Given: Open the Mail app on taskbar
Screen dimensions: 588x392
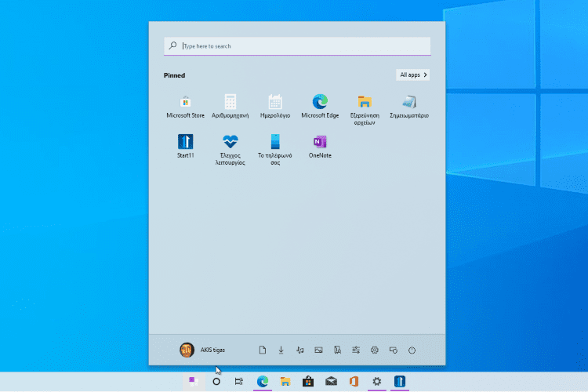Looking at the screenshot, I should (x=331, y=382).
